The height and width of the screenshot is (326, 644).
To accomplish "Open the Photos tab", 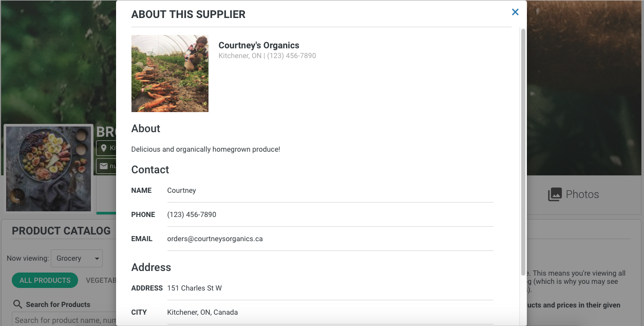I will pos(574,194).
